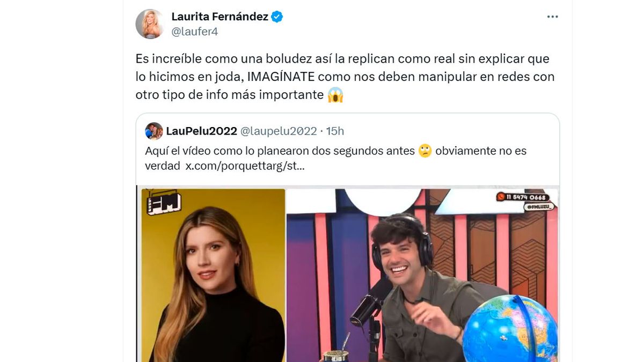This screenshot has height=362, width=644.
Task: Click the eye-roll emoji in the quoted tweet
Action: 425,151
